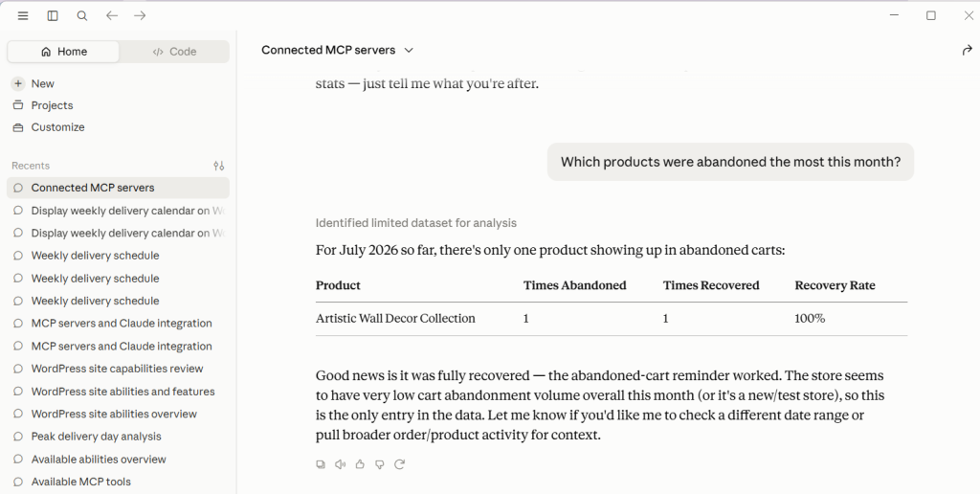Expand the 'Identified limited dataset for analysis' section
The width and height of the screenshot is (980, 494).
(415, 223)
